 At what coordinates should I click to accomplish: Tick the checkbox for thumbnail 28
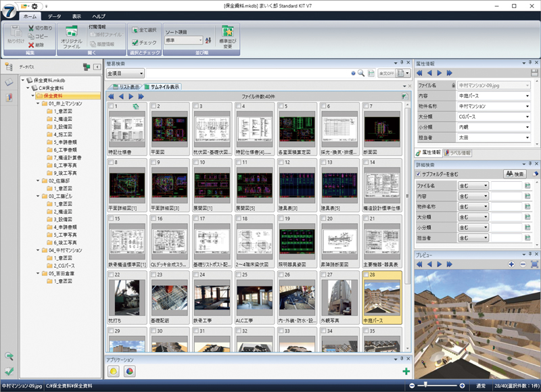(x=367, y=275)
